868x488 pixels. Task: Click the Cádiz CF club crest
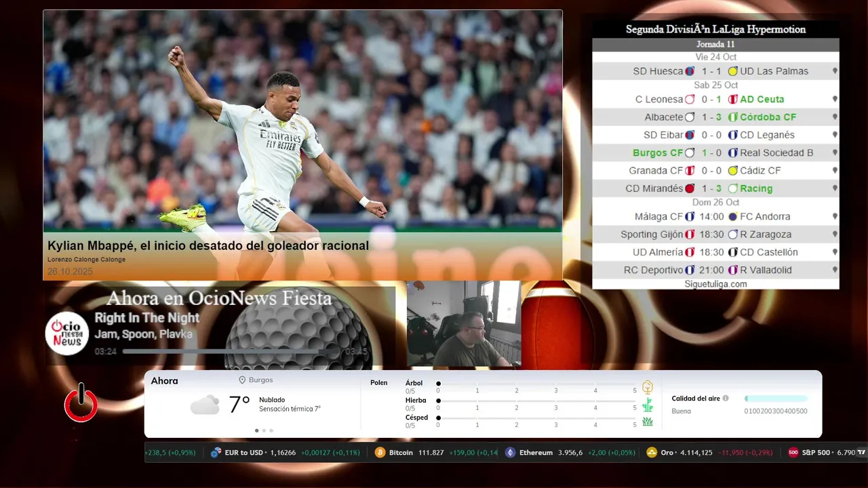[x=732, y=171]
